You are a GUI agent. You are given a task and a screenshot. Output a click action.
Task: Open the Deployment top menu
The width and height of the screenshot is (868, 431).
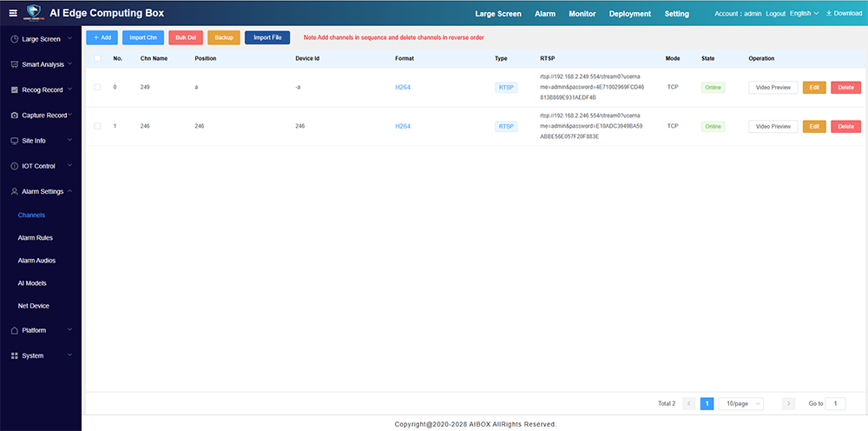point(630,14)
